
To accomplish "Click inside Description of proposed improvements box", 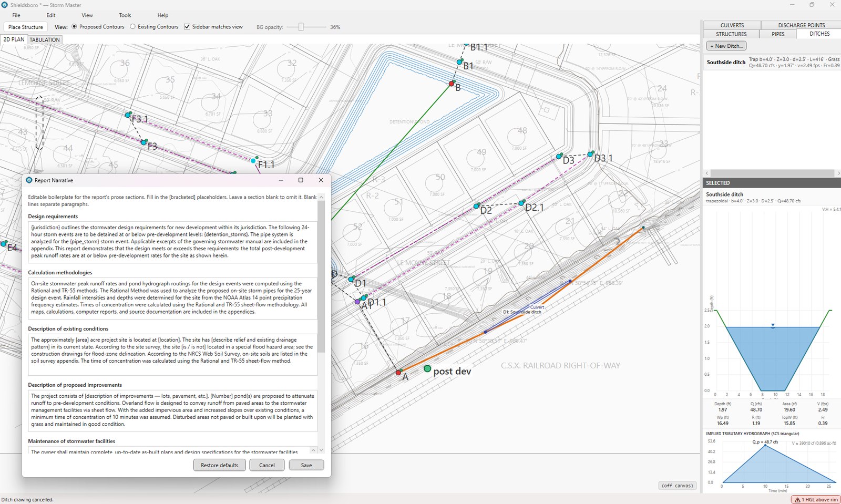I will point(172,410).
